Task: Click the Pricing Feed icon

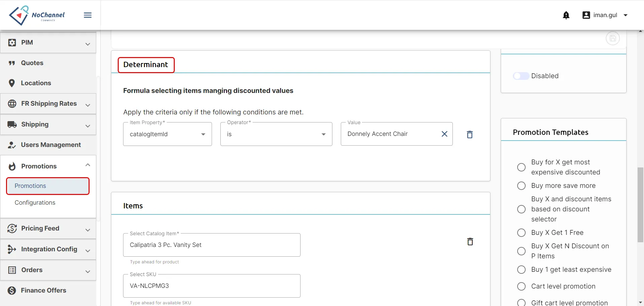Action: point(12,228)
